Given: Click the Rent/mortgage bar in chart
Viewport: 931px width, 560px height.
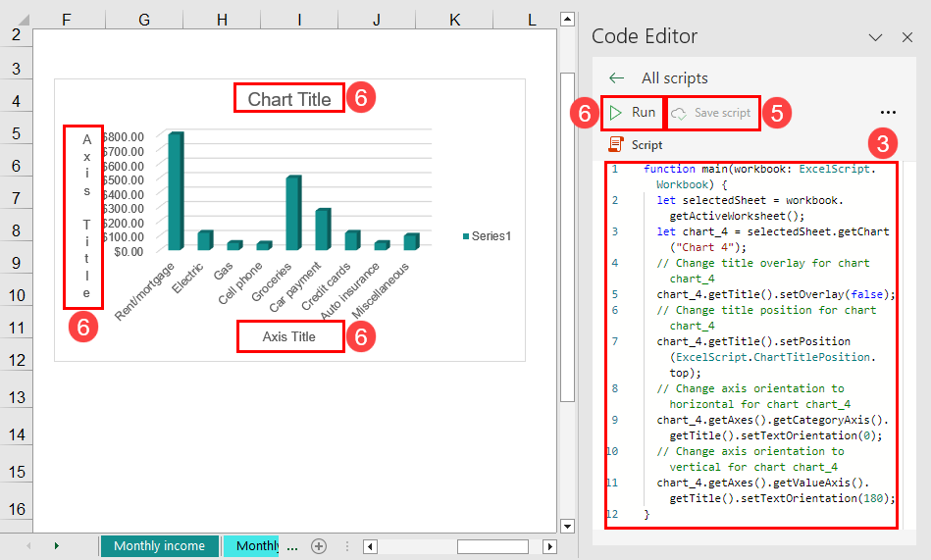Looking at the screenshot, I should pos(176,190).
